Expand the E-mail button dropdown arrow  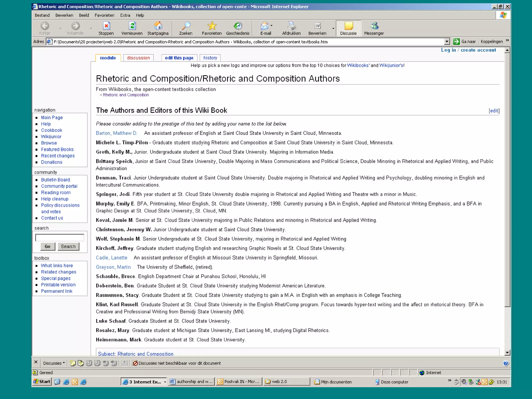tap(271, 26)
